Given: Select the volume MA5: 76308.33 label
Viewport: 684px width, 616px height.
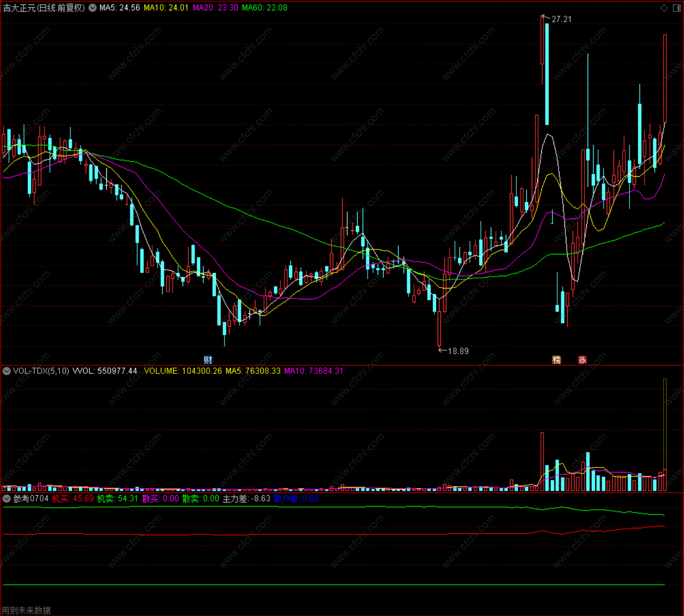Looking at the screenshot, I should point(253,371).
